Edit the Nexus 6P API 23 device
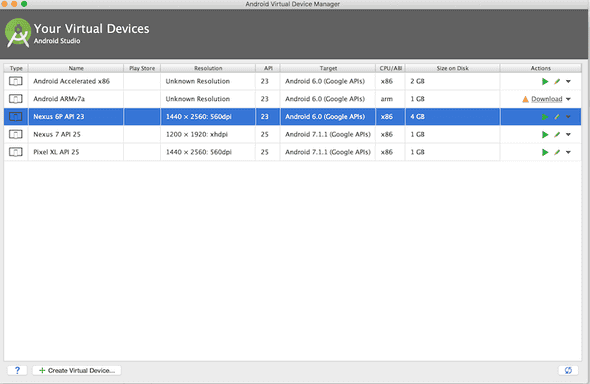The width and height of the screenshot is (590, 384). (x=557, y=117)
